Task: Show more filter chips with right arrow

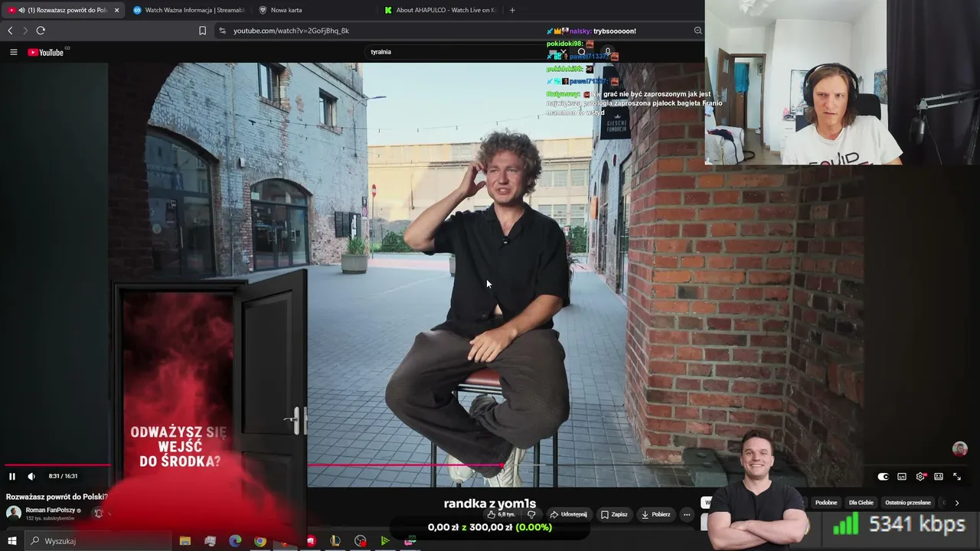Action: click(x=957, y=503)
